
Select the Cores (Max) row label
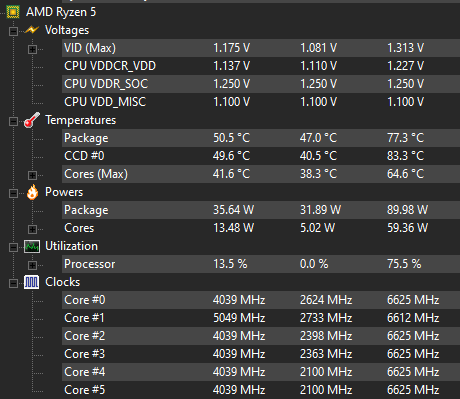point(96,174)
